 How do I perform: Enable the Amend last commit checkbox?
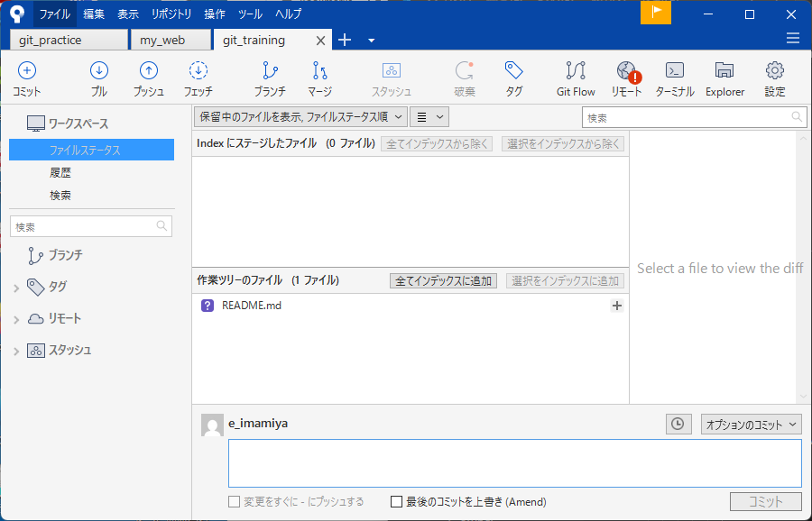coord(397,502)
